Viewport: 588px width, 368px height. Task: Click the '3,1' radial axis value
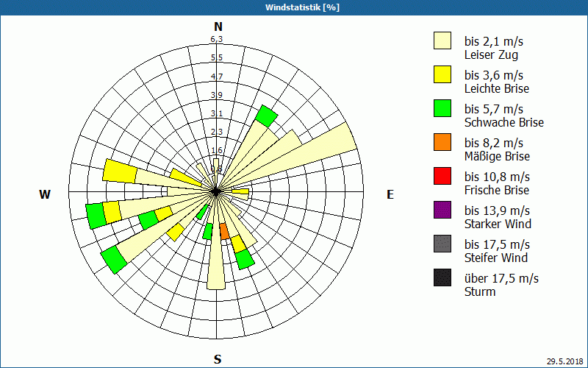217,113
